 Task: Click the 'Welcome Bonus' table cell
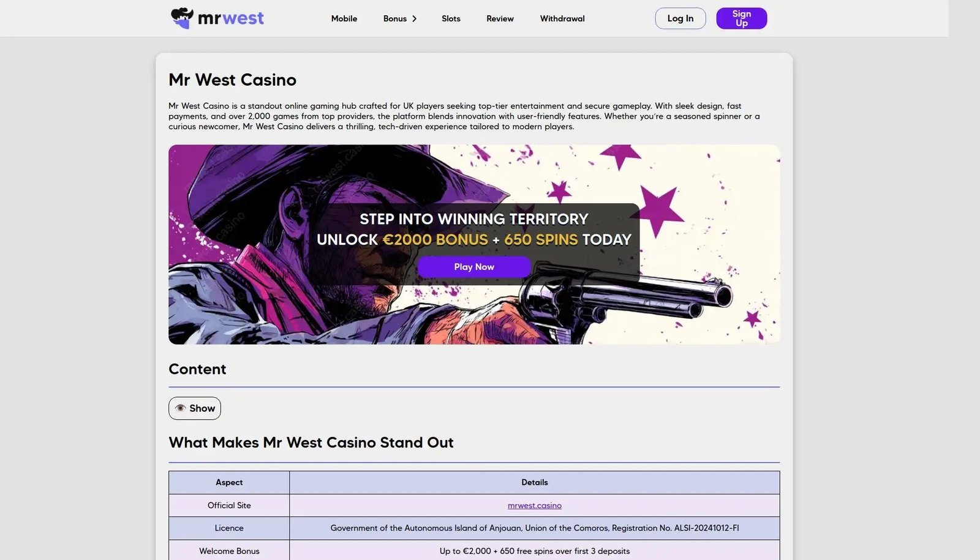[x=229, y=551]
